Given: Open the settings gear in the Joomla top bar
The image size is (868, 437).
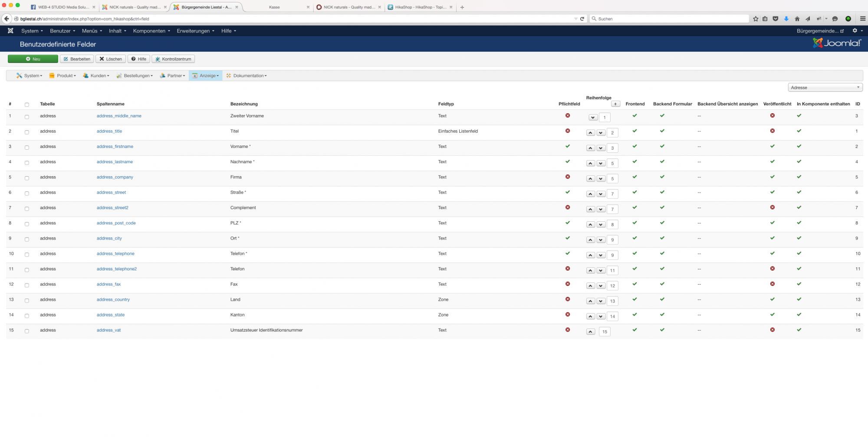Looking at the screenshot, I should (x=856, y=31).
